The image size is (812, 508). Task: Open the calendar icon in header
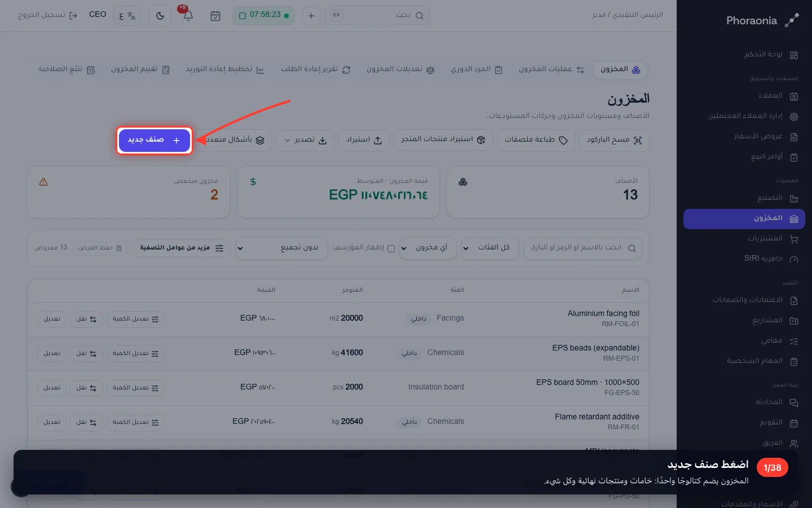[x=215, y=16]
